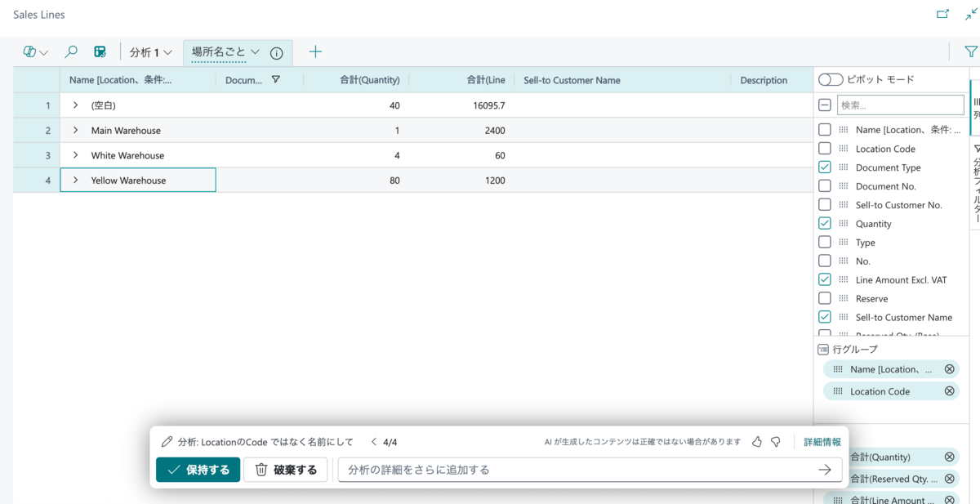Toggle select-all columns checkbox
The width and height of the screenshot is (980, 504).
825,105
